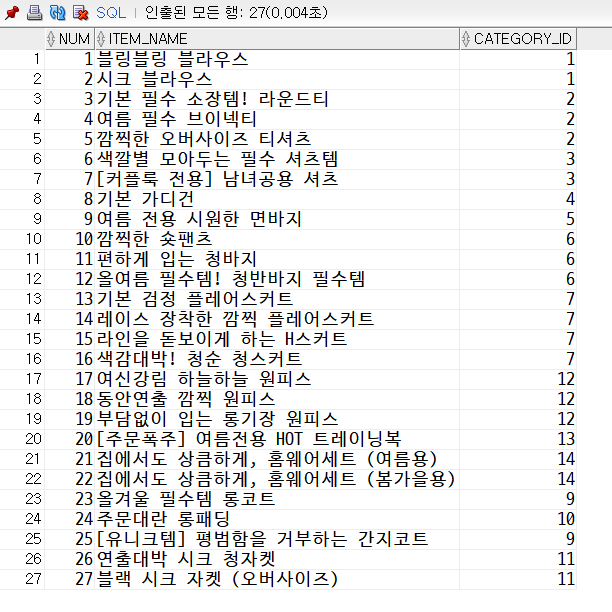This screenshot has width=612, height=612.
Task: Select the cell '여름 필수 브이넥티'
Action: coord(277,119)
